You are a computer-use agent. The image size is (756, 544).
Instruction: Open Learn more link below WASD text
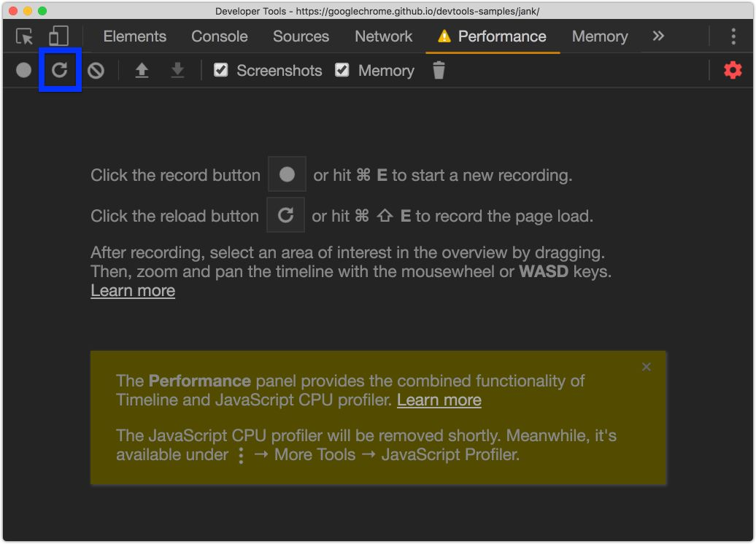pos(133,290)
